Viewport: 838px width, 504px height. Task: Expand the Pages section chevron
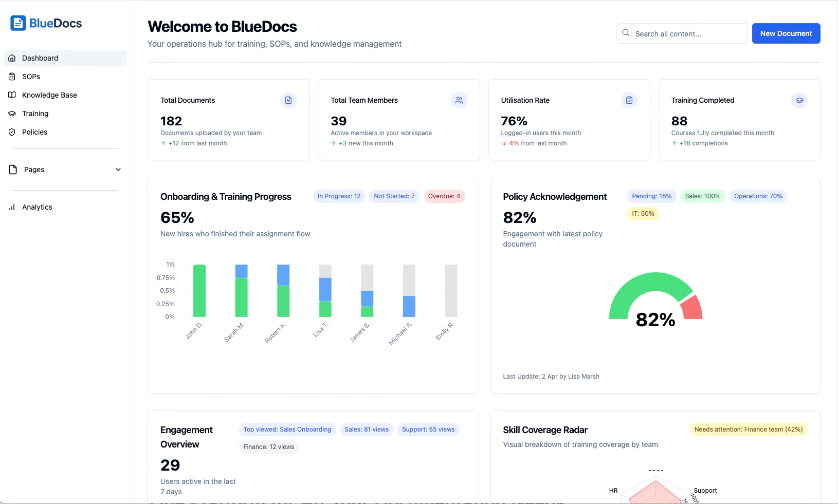point(118,170)
